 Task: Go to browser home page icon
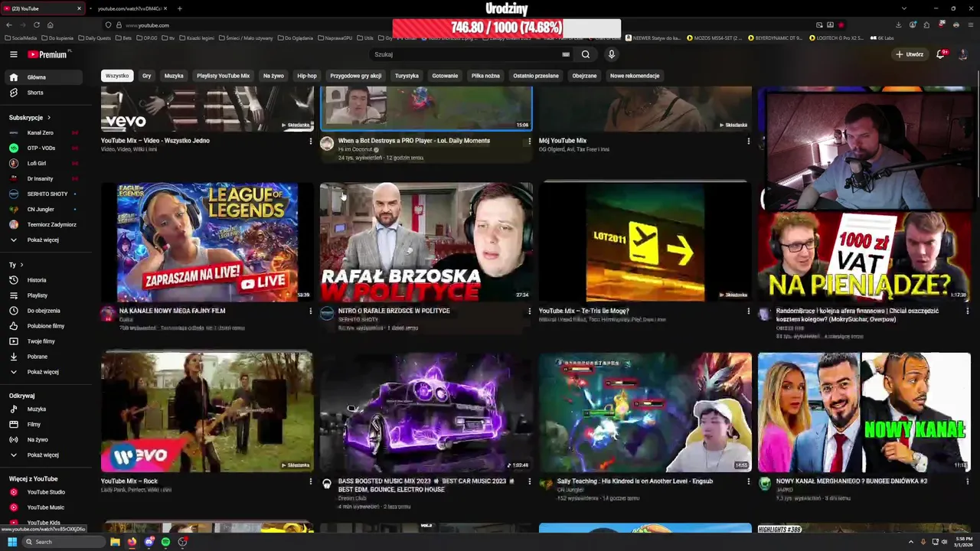(50, 24)
